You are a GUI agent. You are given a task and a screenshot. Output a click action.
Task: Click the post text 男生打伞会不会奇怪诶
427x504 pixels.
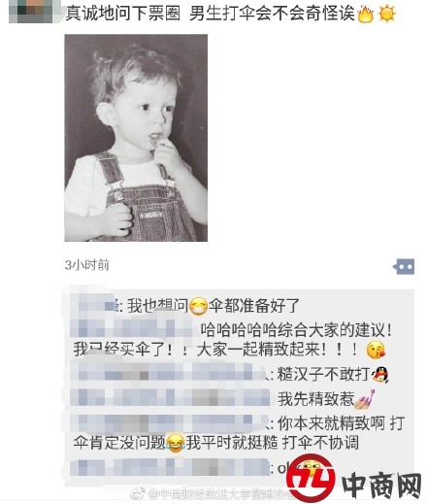(273, 15)
